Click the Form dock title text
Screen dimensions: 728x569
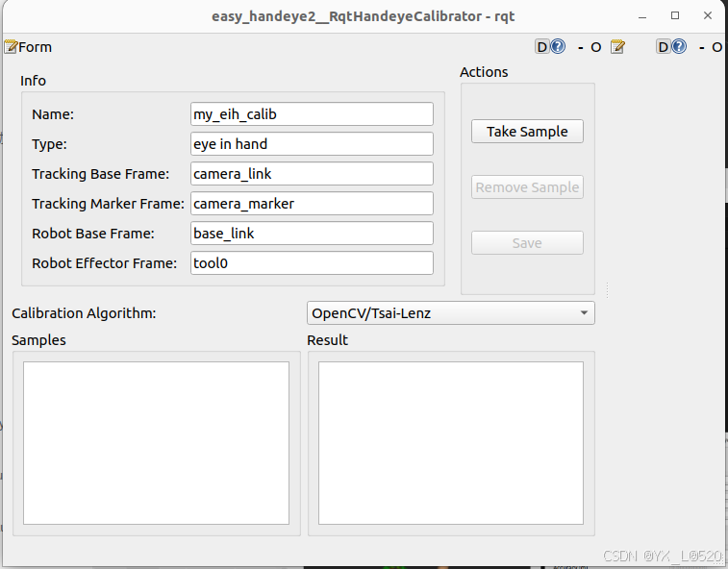[36, 47]
